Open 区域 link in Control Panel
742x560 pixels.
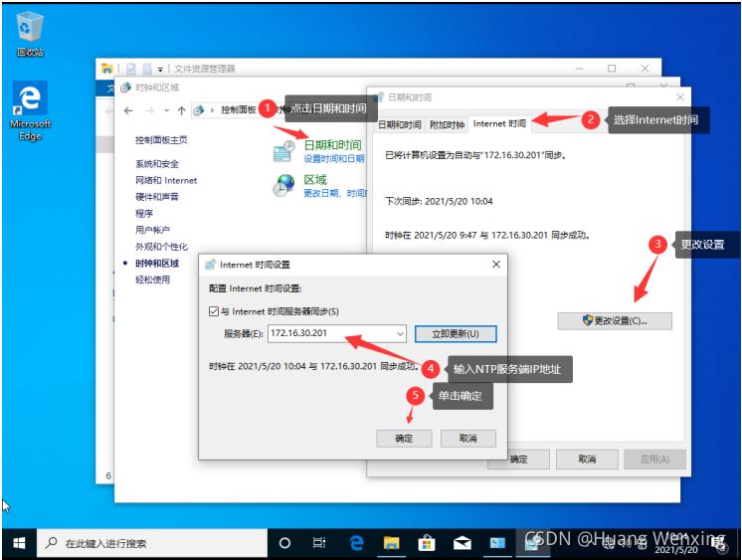(x=315, y=179)
